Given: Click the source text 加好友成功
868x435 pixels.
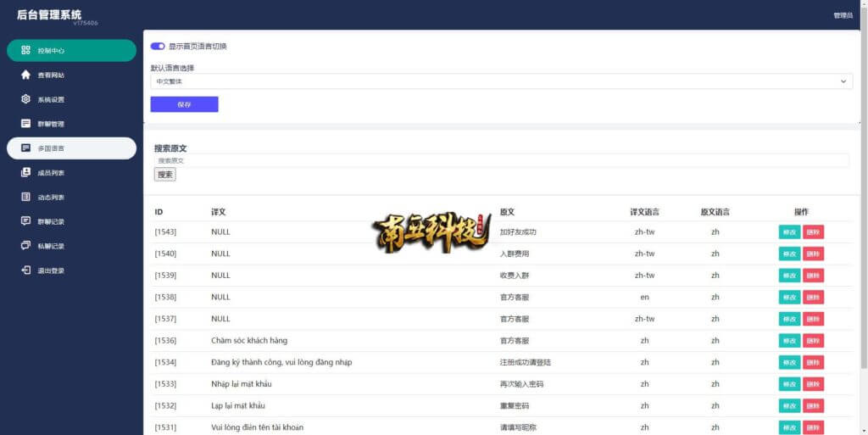Looking at the screenshot, I should pos(518,231).
